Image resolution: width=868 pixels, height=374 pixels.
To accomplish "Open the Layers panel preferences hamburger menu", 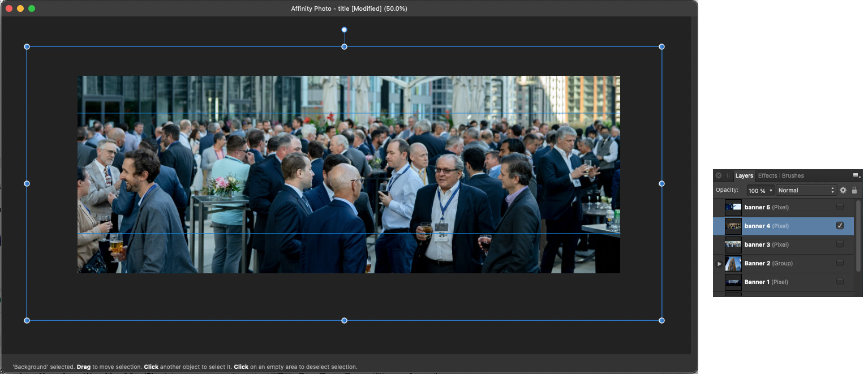I will [856, 175].
